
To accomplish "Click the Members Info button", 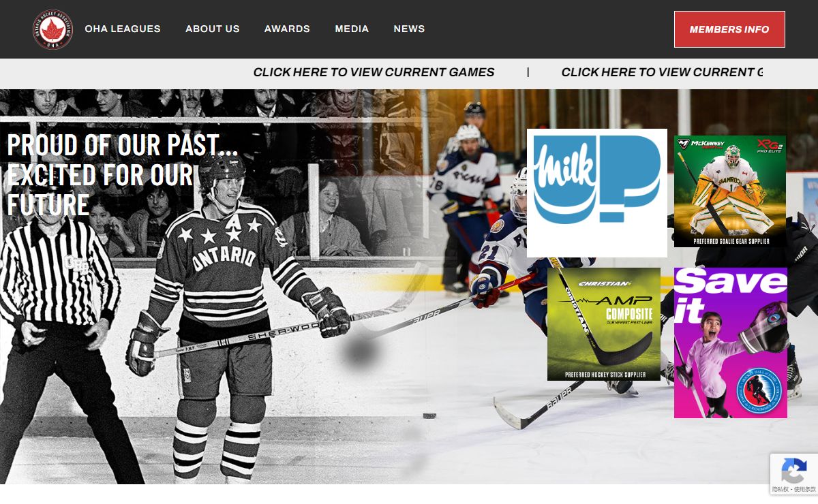I will click(729, 29).
